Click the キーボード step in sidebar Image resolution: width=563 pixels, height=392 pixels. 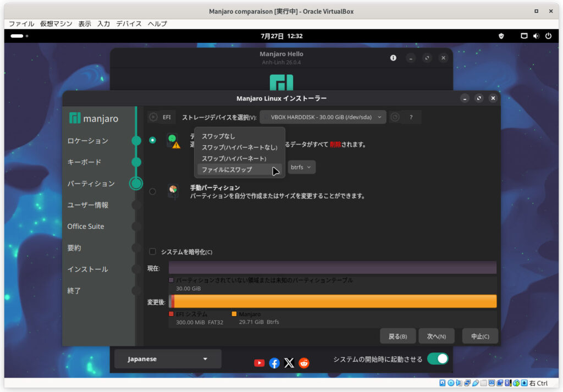coord(84,162)
